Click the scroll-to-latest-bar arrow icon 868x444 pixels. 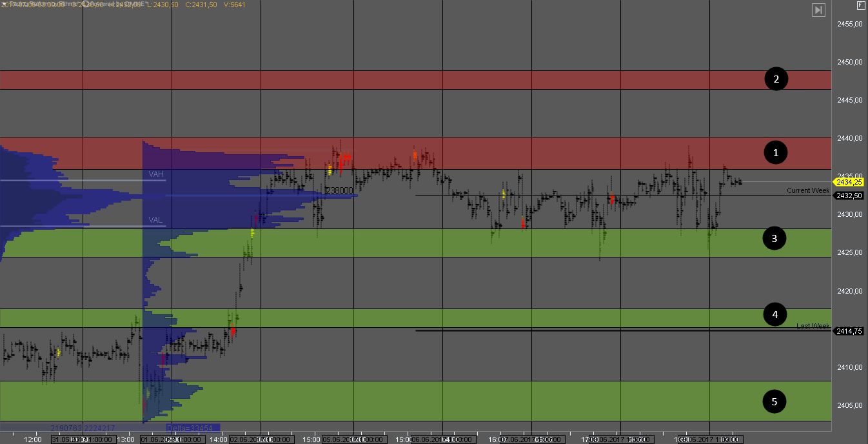click(x=818, y=10)
